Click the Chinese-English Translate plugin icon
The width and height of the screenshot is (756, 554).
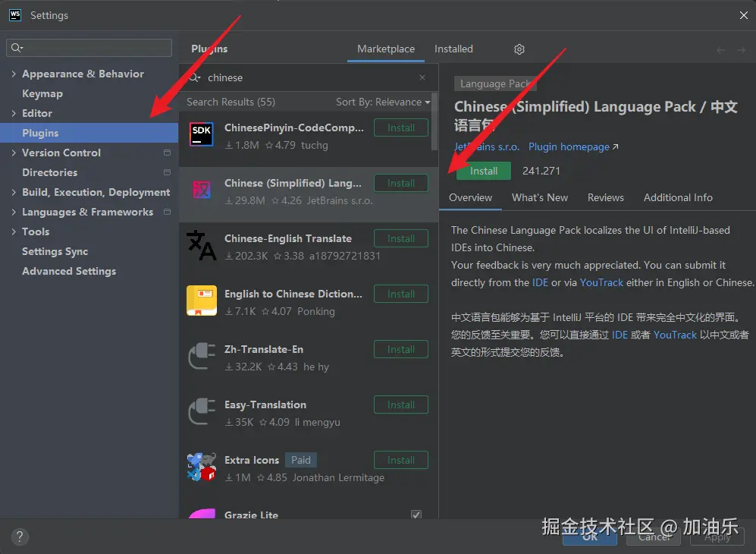202,245
